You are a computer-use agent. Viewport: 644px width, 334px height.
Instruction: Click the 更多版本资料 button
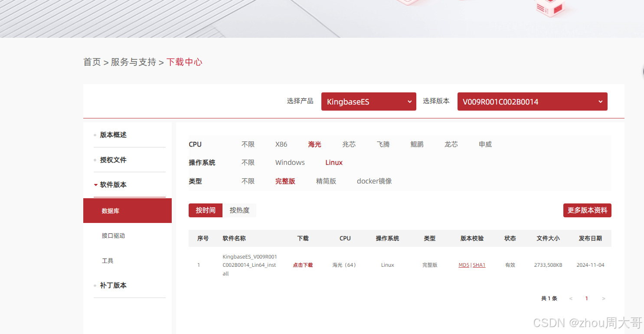click(x=587, y=210)
